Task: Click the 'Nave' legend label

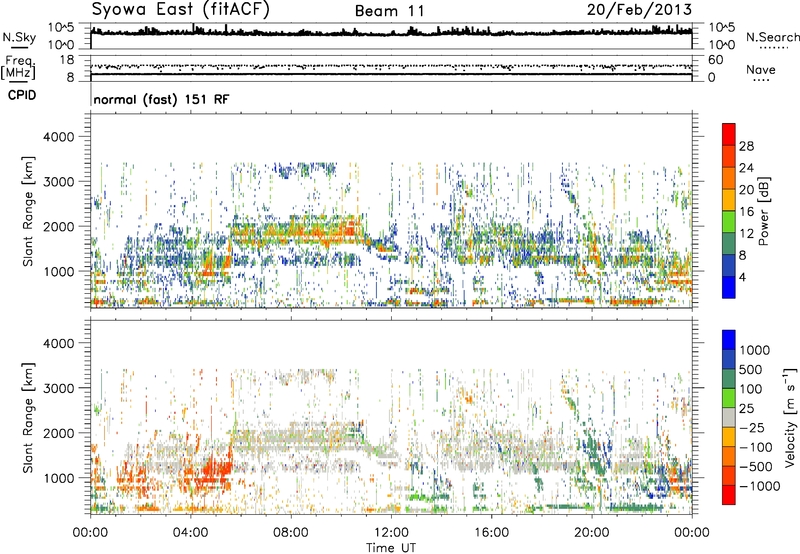Action: pyautogui.click(x=761, y=69)
